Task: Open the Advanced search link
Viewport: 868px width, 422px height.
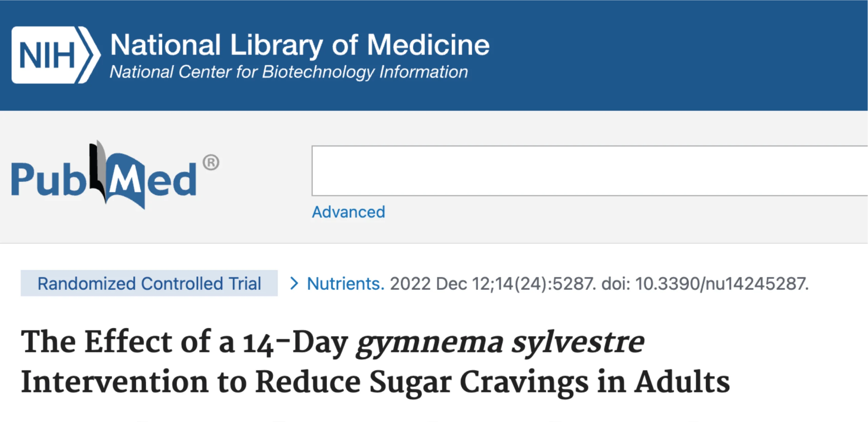Action: pos(349,212)
